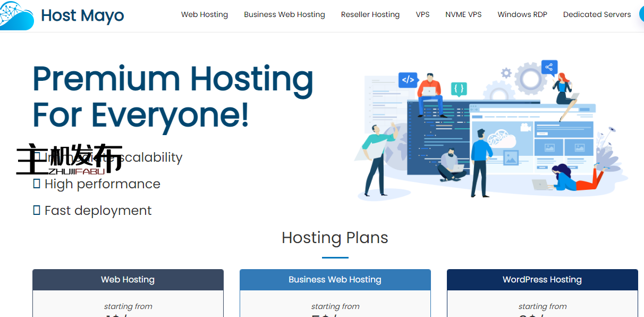Click the Host Mayo brand name text
This screenshot has height=317, width=644.
82,15
